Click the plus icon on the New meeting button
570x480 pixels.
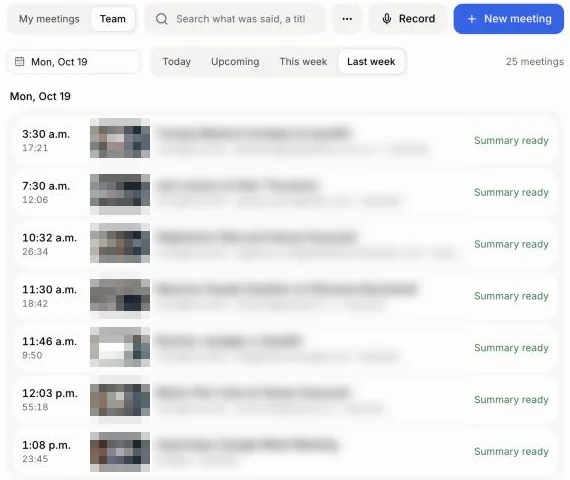[x=471, y=19]
